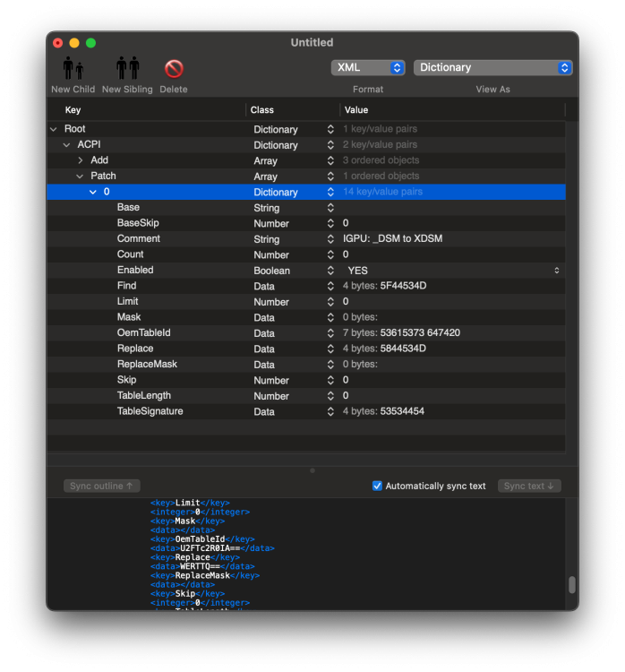
Task: Select the Find value 5F44534D
Action: 403,286
